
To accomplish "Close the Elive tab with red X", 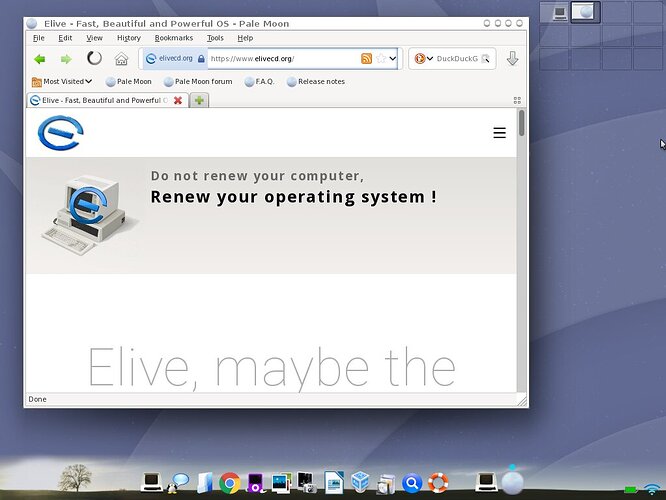I will [178, 100].
